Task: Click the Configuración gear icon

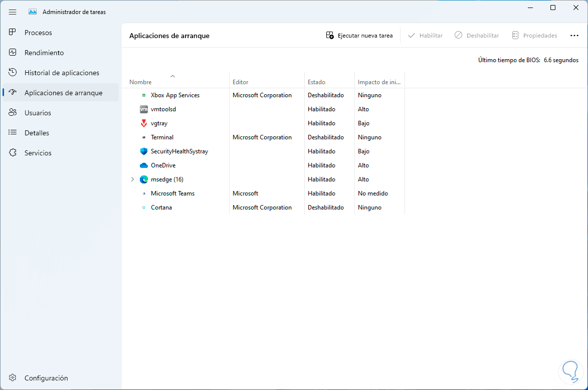Action: click(x=13, y=377)
